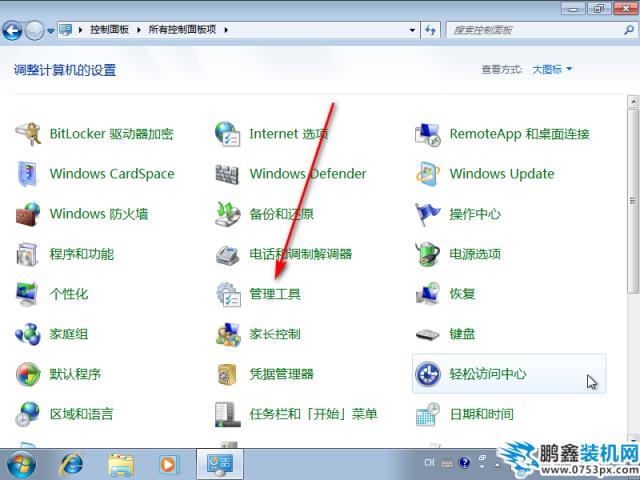Open the 区域和语言 icon

click(28, 414)
